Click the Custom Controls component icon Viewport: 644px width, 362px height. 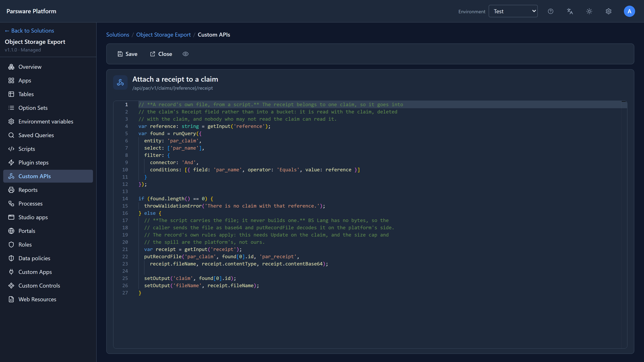click(11, 286)
